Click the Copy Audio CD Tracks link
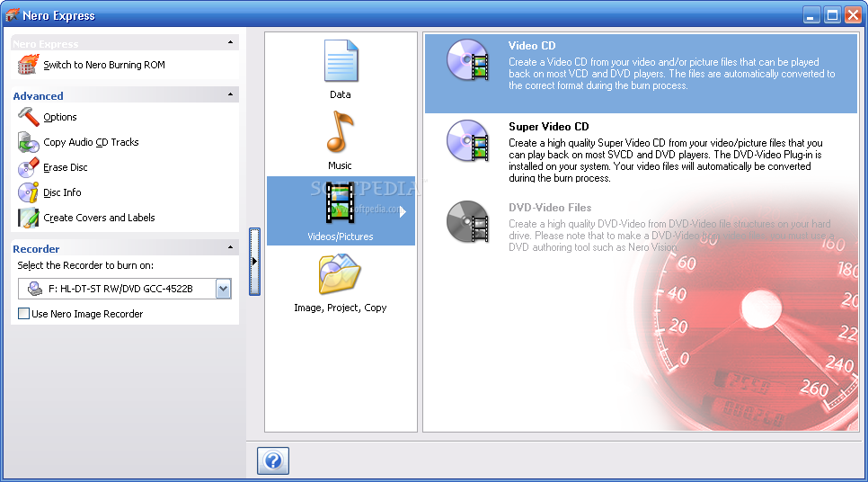 pos(91,142)
